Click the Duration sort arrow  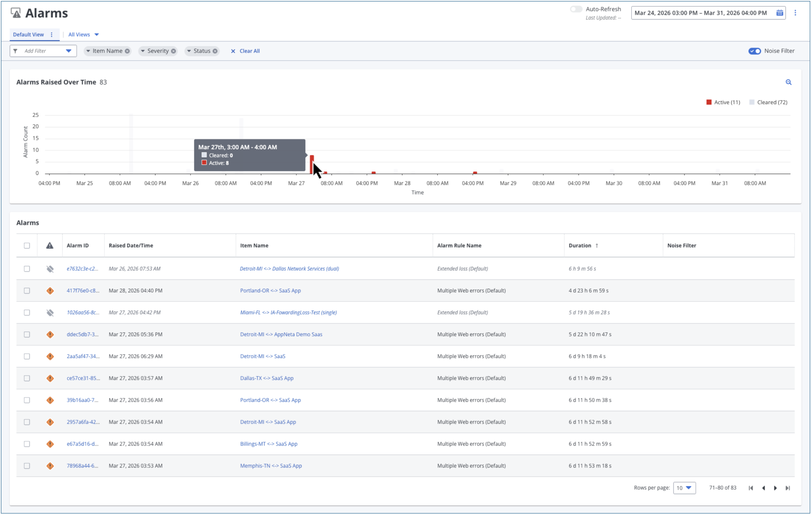click(596, 246)
